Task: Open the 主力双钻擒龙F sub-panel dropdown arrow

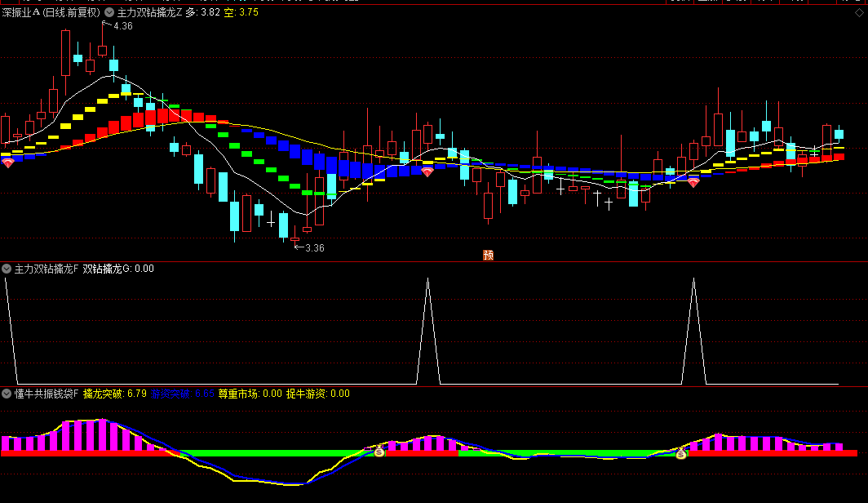Action: pos(7,269)
